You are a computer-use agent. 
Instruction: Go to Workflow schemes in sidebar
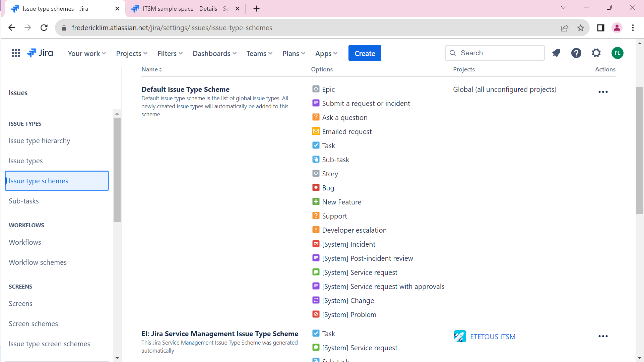coord(38,262)
